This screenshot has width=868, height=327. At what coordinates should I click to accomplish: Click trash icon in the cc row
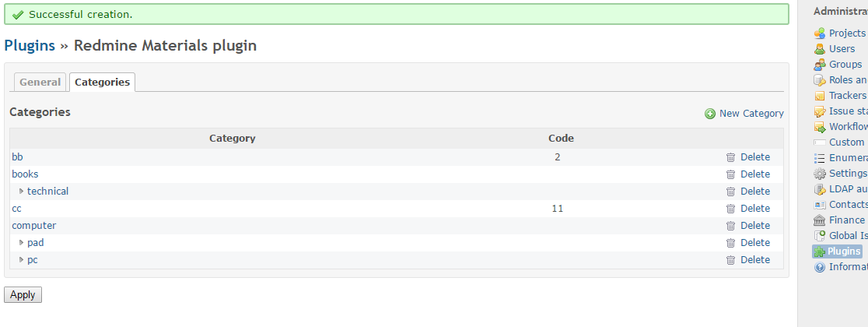coord(730,209)
